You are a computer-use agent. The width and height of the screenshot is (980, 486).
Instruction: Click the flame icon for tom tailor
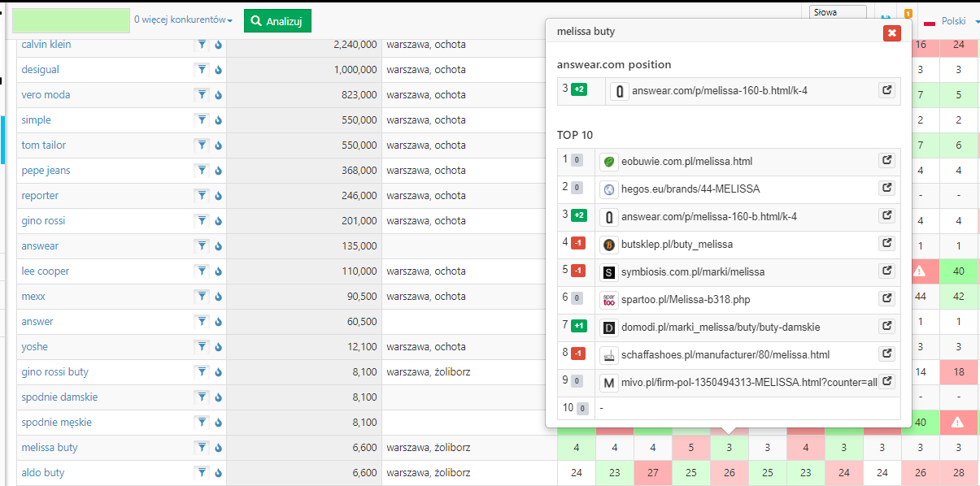tap(218, 145)
